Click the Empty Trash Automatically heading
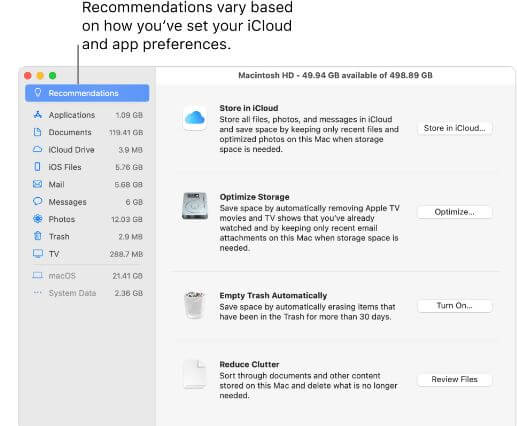The height and width of the screenshot is (426, 517). 273,295
